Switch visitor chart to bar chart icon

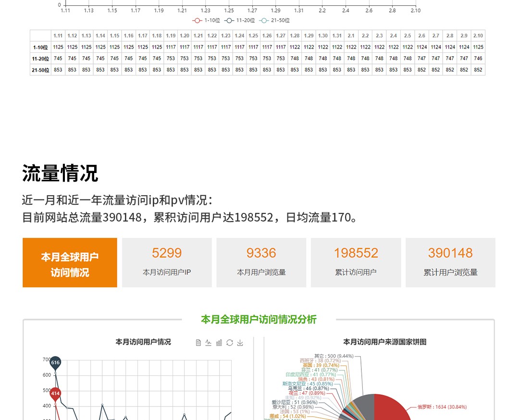point(219,343)
